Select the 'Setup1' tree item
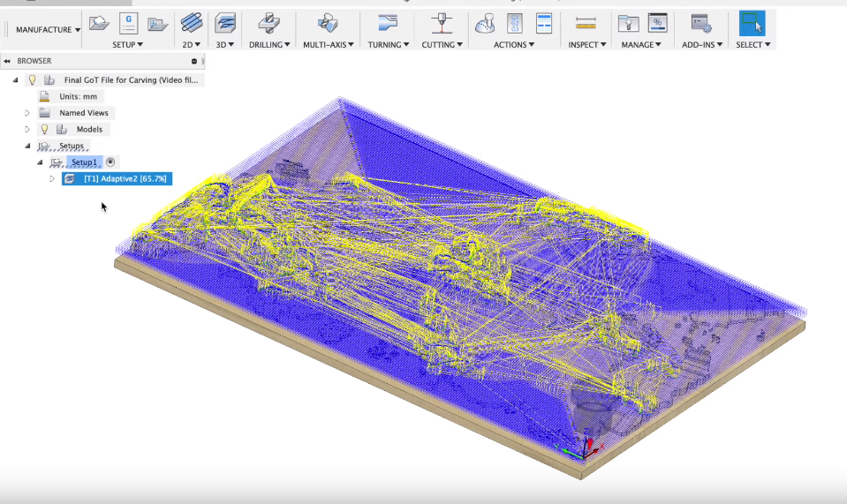Screen dimensions: 847x504 point(84,162)
